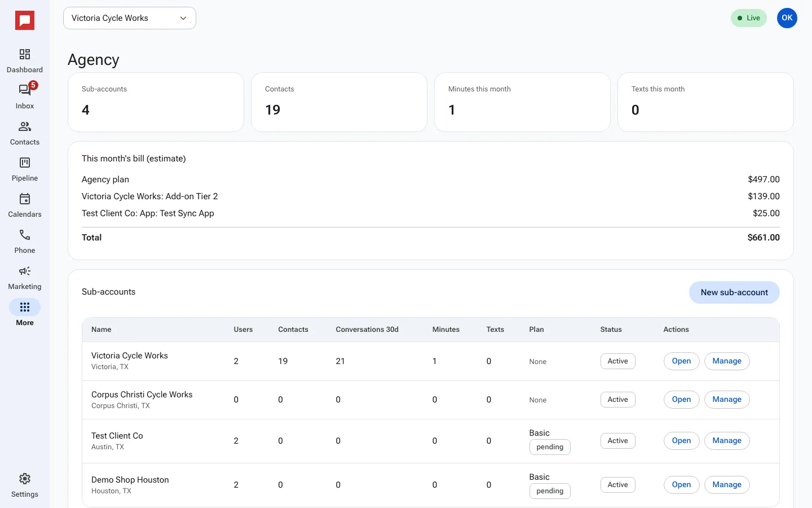The height and width of the screenshot is (508, 812).
Task: Open the Victoria Cycle Works sub-account
Action: click(681, 361)
